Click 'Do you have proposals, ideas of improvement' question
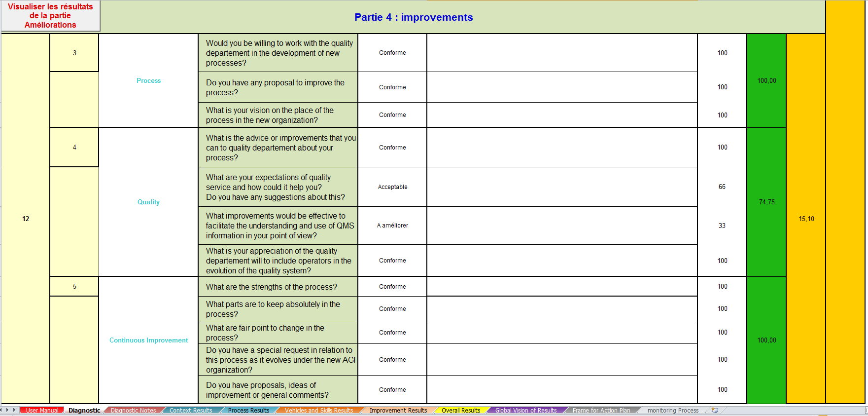The width and height of the screenshot is (868, 416). (x=278, y=390)
